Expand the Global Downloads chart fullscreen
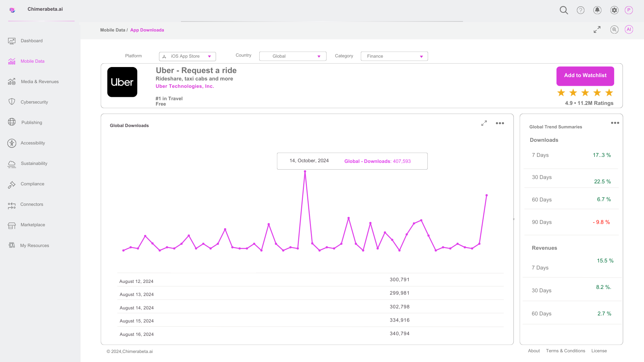 [484, 123]
